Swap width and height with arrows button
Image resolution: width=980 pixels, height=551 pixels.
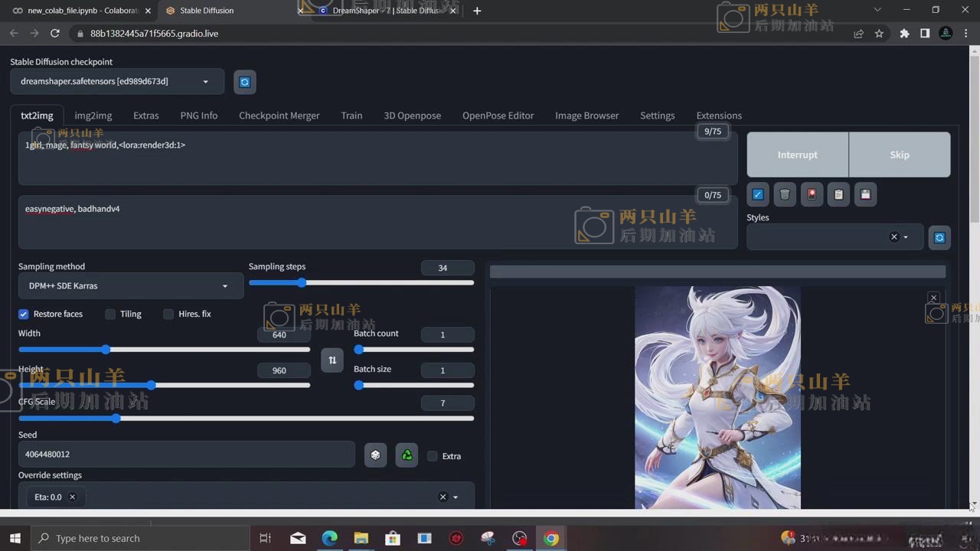332,360
